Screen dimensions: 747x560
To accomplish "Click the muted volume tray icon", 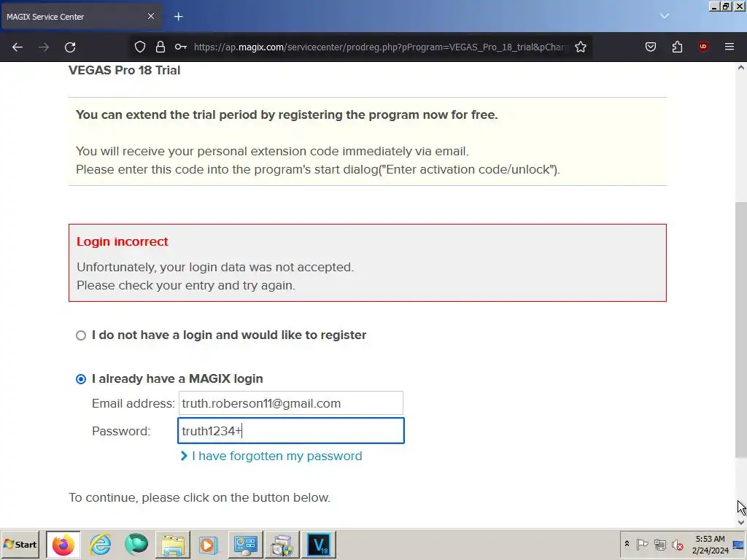I will pyautogui.click(x=677, y=544).
